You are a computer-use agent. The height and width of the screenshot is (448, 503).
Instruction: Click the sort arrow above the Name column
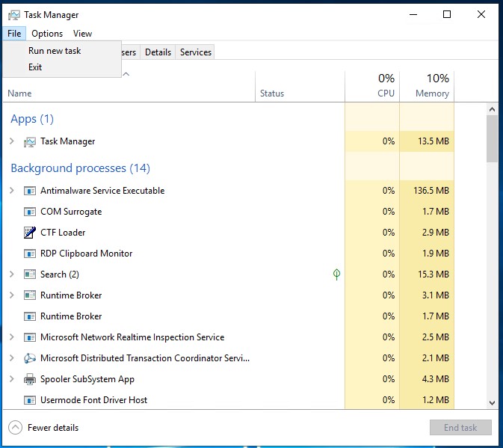pyautogui.click(x=126, y=74)
